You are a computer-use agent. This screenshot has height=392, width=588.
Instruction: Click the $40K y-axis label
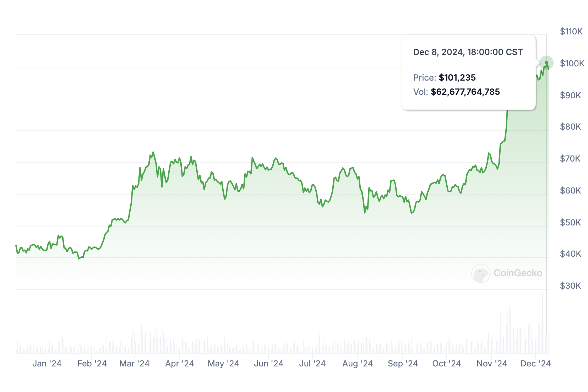pos(571,254)
